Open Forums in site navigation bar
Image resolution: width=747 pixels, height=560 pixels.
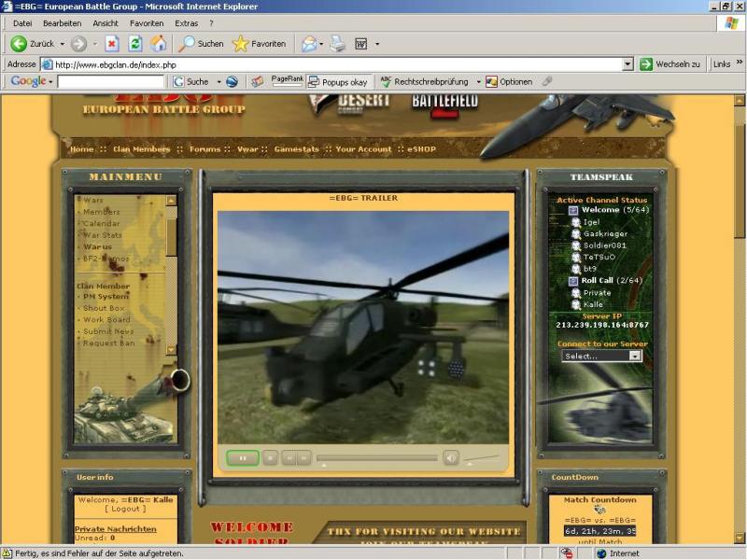(204, 149)
